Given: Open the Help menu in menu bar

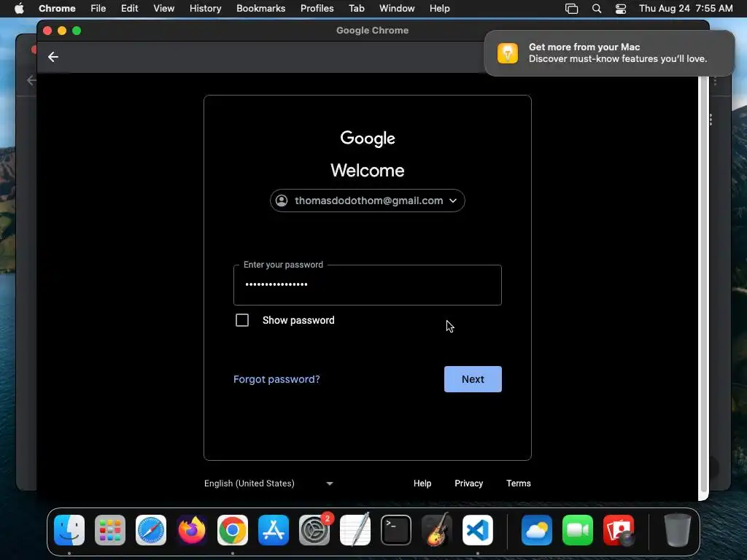Looking at the screenshot, I should 439,8.
